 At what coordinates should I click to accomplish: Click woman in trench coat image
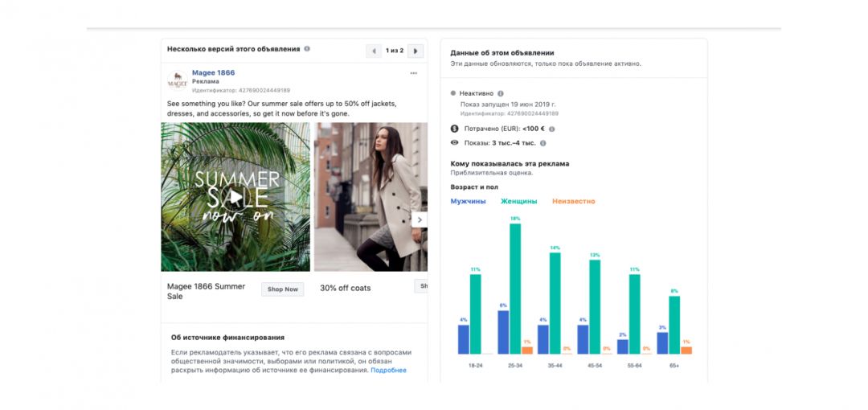(371, 197)
